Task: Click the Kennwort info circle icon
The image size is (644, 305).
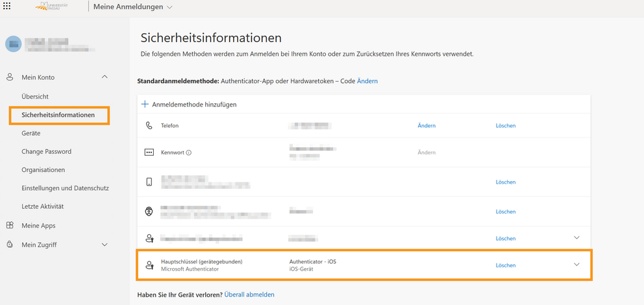Action: pyautogui.click(x=189, y=153)
